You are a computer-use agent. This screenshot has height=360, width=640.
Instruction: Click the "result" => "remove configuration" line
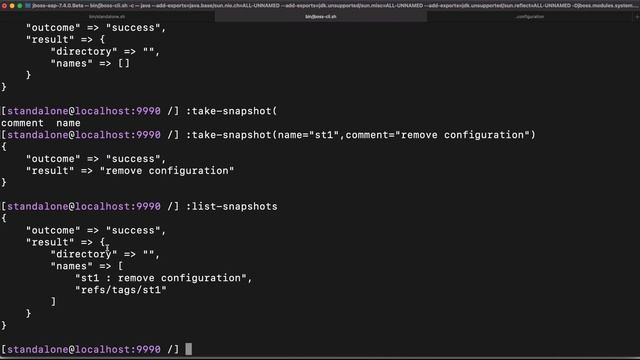pos(130,171)
